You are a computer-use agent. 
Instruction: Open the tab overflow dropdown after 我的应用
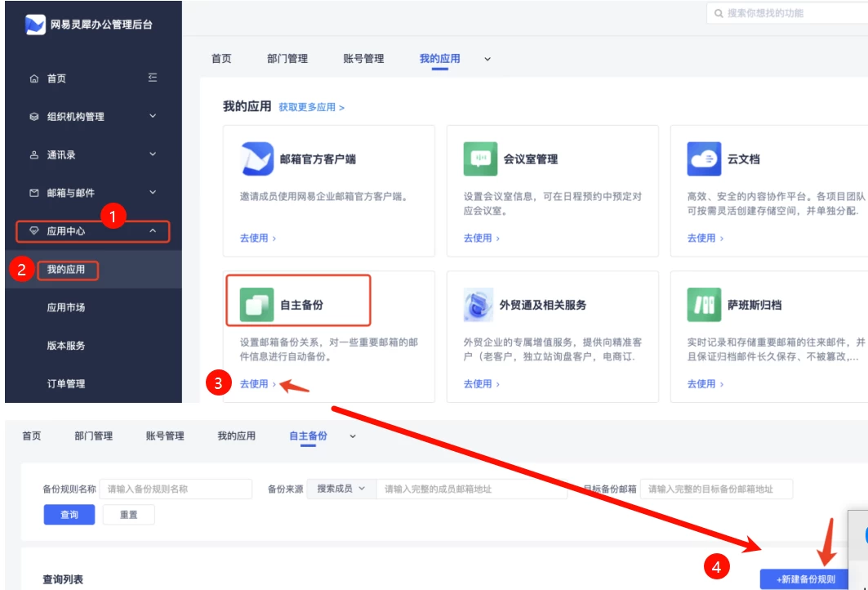click(x=487, y=59)
